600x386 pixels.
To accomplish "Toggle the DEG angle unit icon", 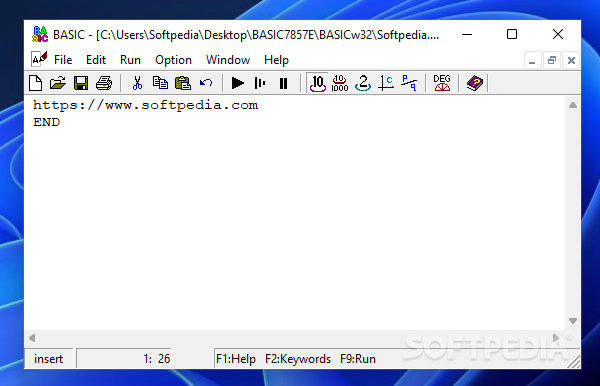I will click(x=442, y=83).
